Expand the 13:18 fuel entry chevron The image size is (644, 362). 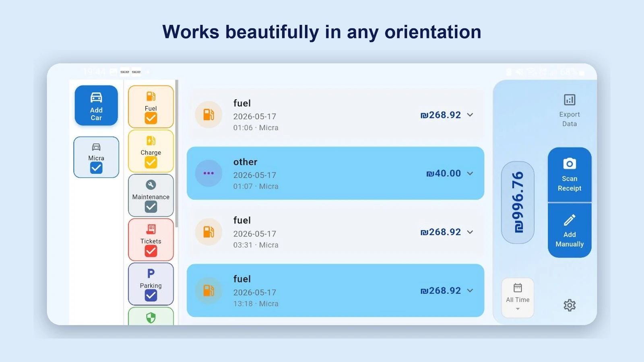[x=470, y=290]
